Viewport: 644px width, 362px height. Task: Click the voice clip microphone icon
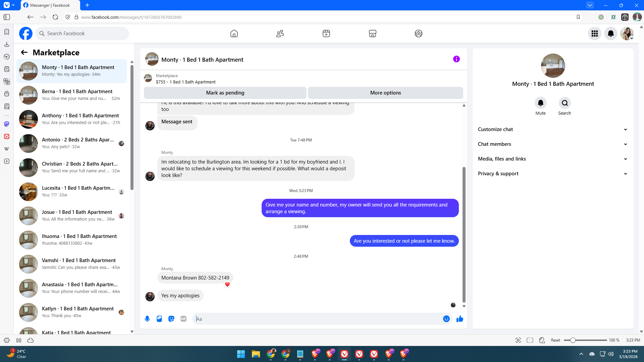coord(147,319)
